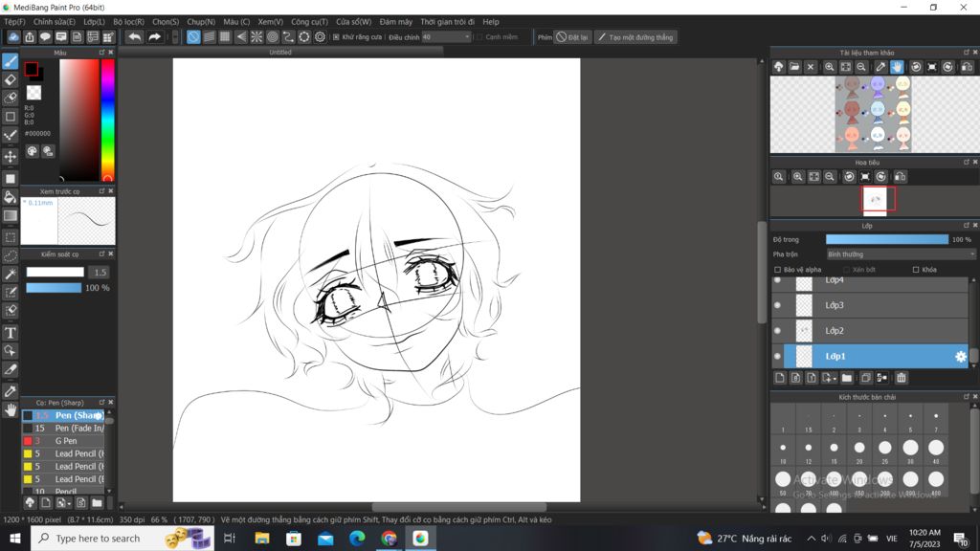
Task: Click the Đặt lại button
Action: coord(572,37)
